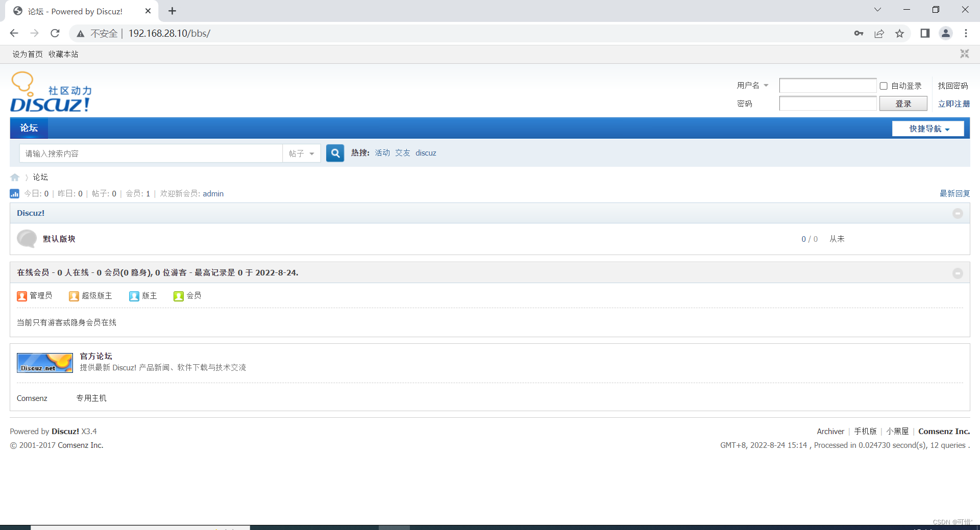Viewport: 980px width, 530px height.
Task: Collapse the online members section
Action: pyautogui.click(x=958, y=273)
